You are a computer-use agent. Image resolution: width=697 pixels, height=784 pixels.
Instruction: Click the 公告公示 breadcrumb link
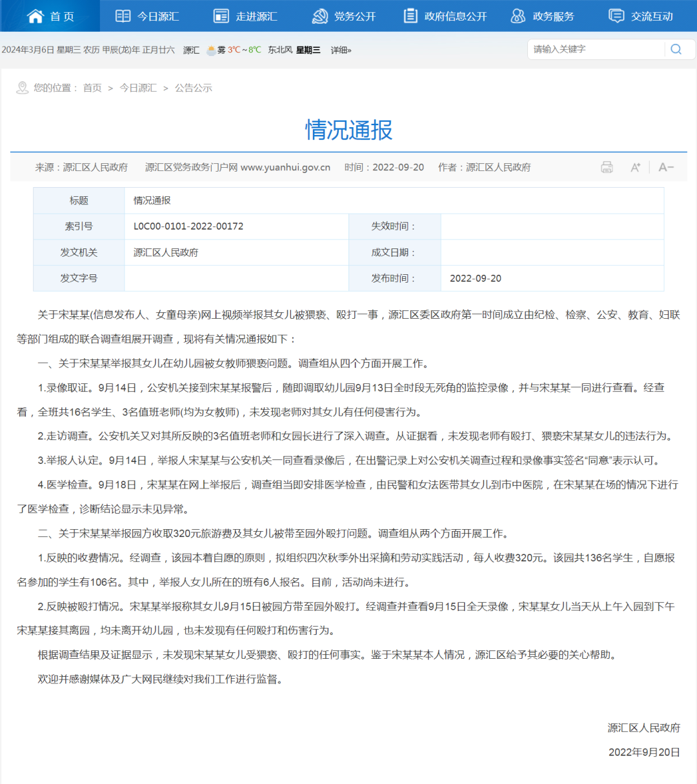(x=194, y=87)
